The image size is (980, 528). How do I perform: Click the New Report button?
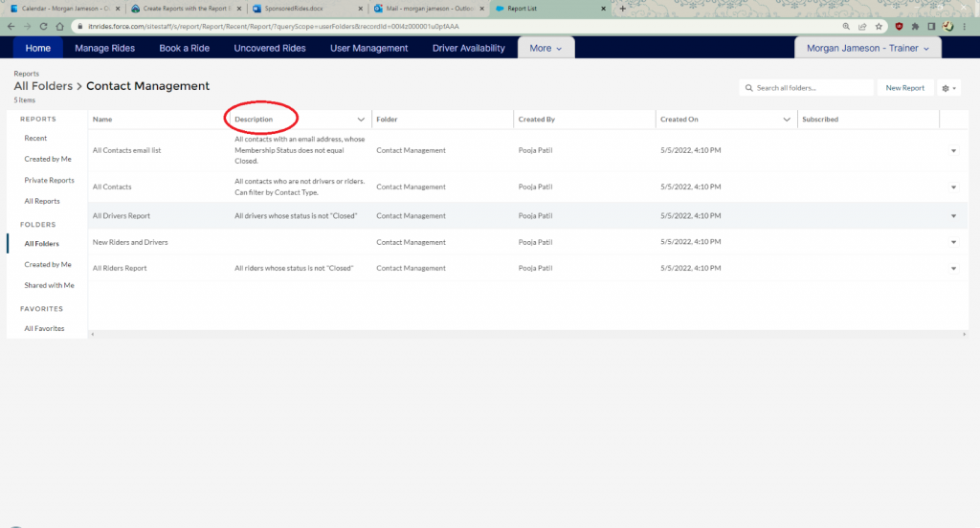904,88
